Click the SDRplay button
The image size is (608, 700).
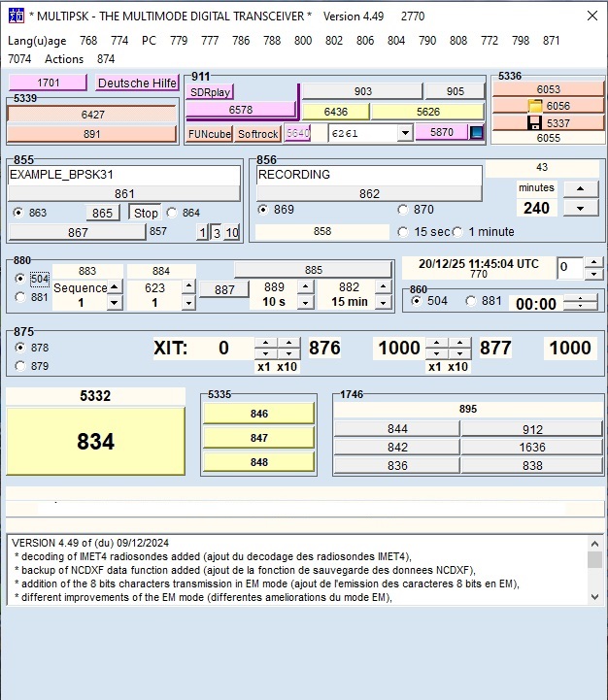(x=210, y=92)
